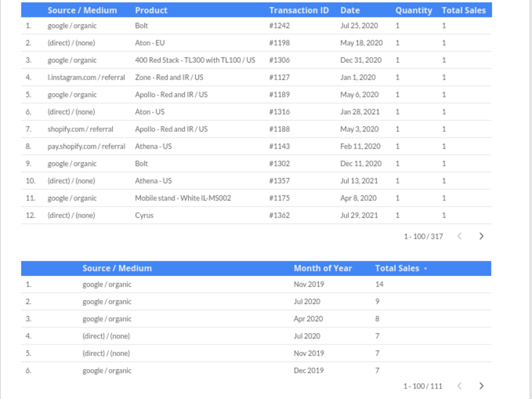This screenshot has height=399, width=532.
Task: Click Total Sales value 14
Action: pos(379,284)
